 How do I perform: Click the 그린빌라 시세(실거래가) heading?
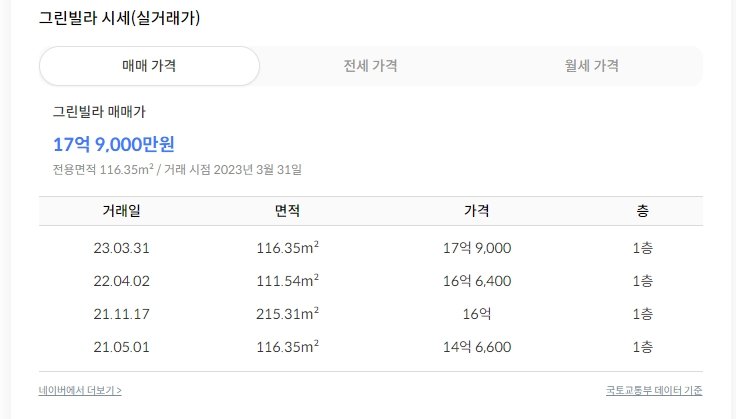click(x=119, y=18)
